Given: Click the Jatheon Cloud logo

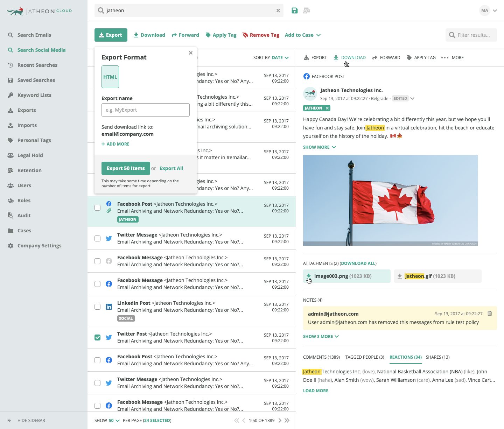Looking at the screenshot, I should point(39,11).
